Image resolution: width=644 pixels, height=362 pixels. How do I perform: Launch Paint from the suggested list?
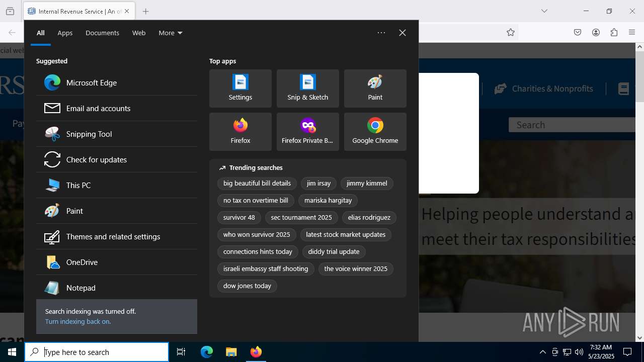point(117,211)
